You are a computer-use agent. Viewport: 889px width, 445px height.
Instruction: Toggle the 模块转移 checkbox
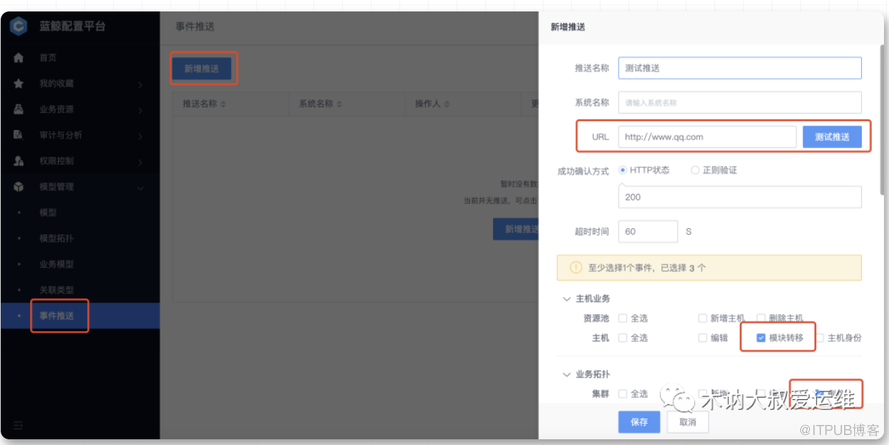(761, 338)
